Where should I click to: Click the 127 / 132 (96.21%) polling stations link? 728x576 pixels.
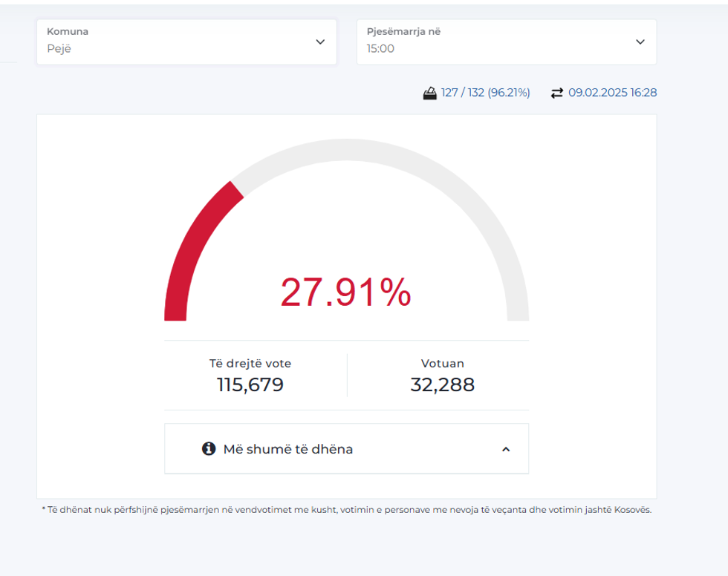click(485, 93)
